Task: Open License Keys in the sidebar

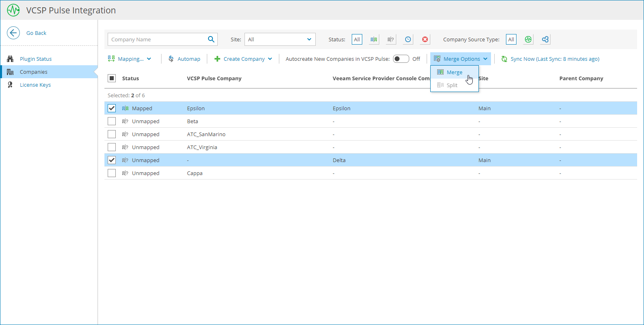Action: point(35,85)
